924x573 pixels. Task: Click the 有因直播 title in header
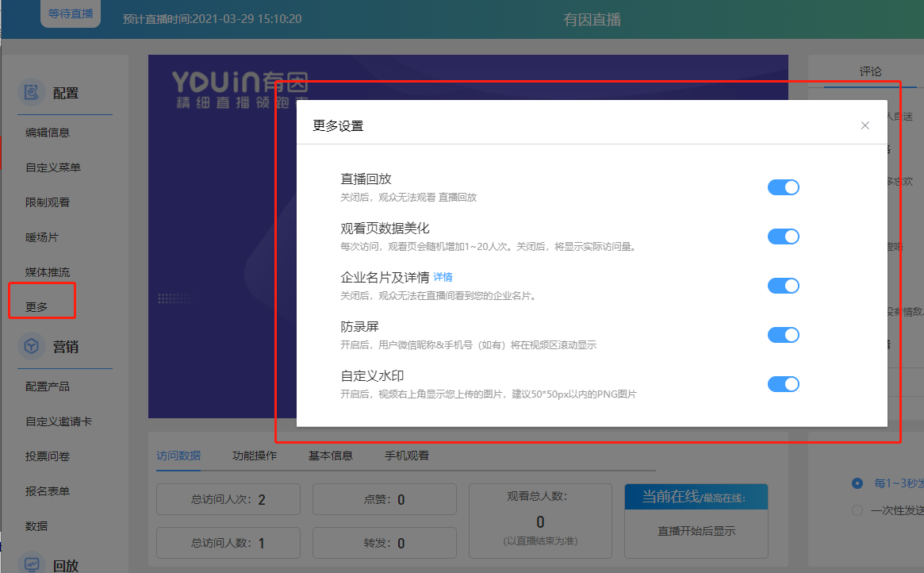coord(592,20)
